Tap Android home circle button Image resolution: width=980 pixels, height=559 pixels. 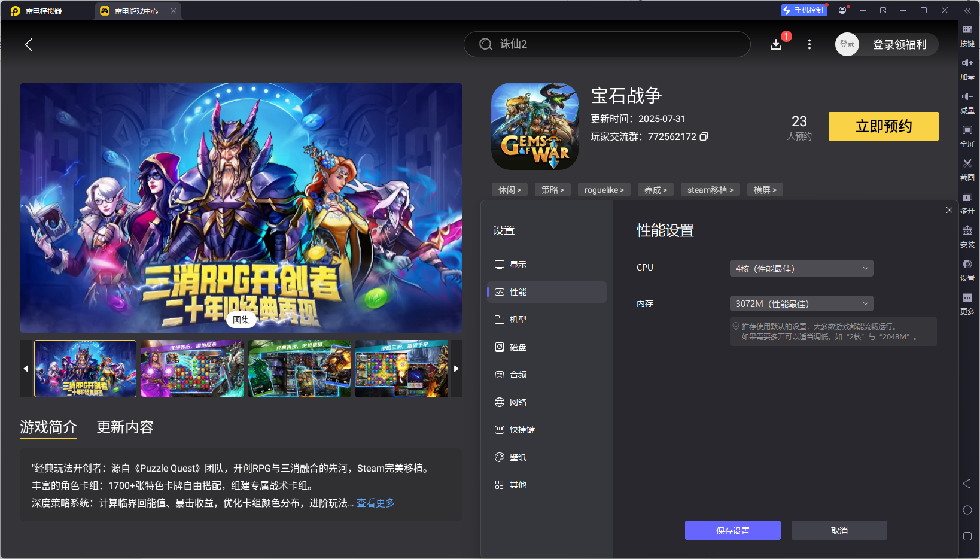tap(967, 510)
